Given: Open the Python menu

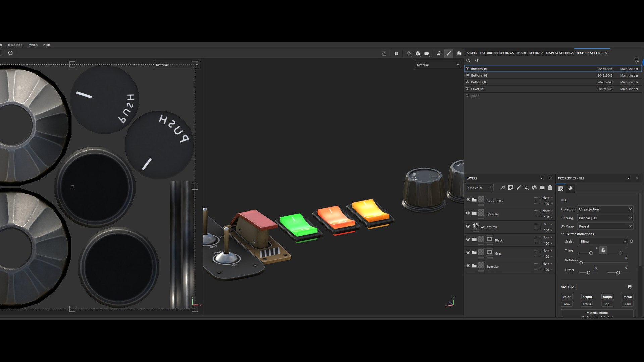Looking at the screenshot, I should [32, 45].
